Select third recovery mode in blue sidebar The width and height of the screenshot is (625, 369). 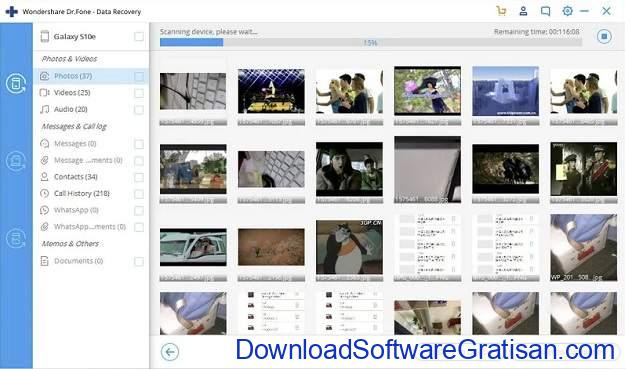(x=16, y=239)
